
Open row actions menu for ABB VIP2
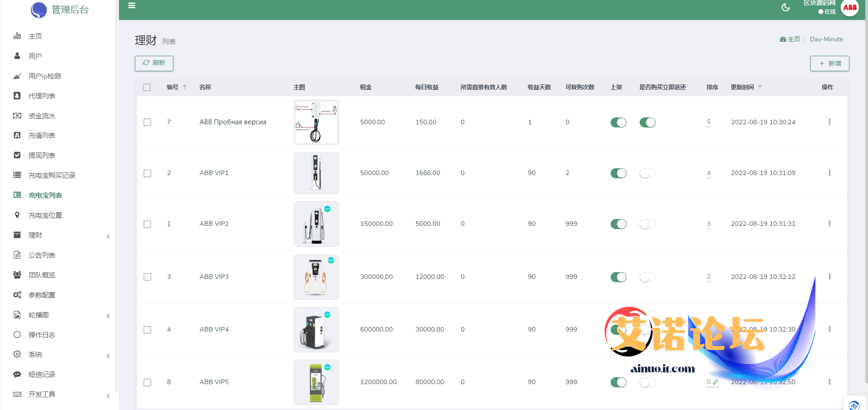(829, 224)
